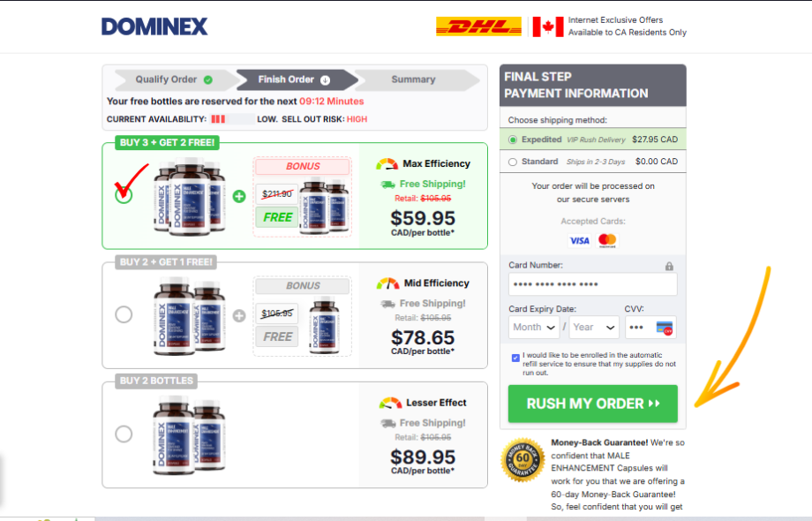The image size is (812, 521).
Task: Select the Standard shipping radio button
Action: [x=513, y=162]
